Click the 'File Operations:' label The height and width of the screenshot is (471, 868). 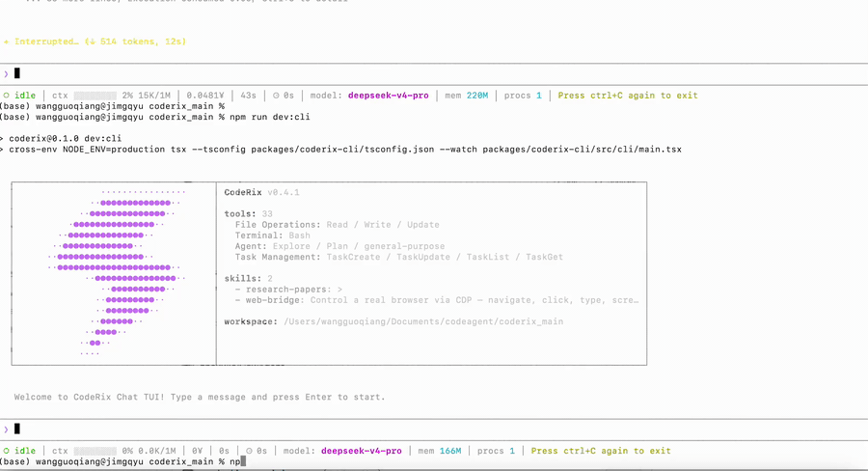pyautogui.click(x=278, y=225)
